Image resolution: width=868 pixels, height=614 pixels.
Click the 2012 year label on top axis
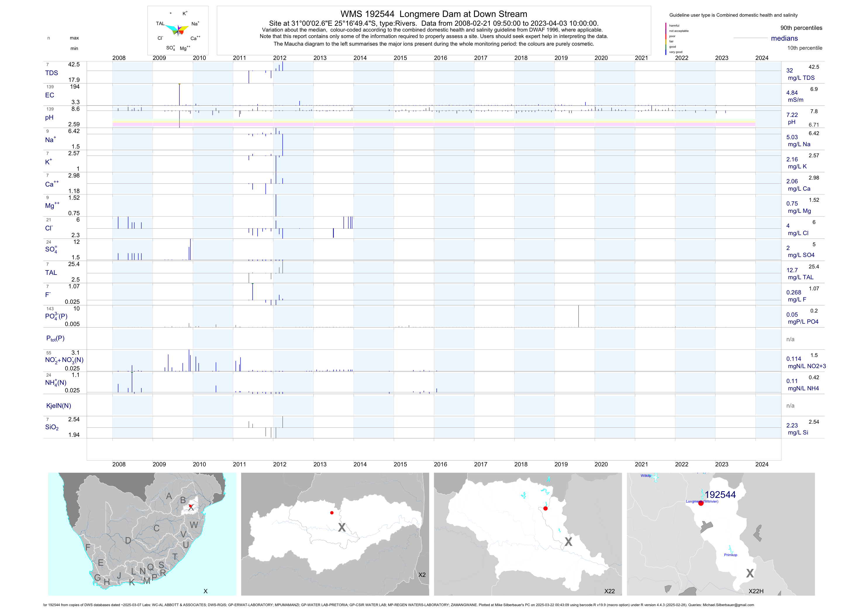click(279, 58)
